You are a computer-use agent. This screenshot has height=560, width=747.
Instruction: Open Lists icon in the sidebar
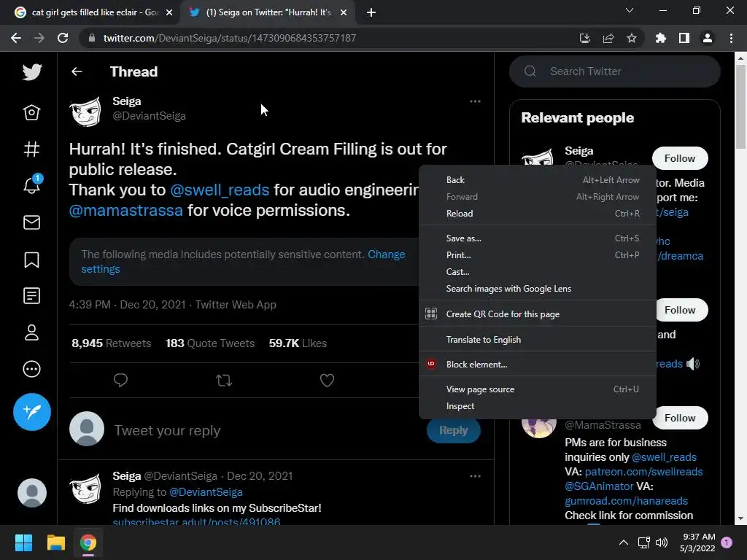point(32,296)
